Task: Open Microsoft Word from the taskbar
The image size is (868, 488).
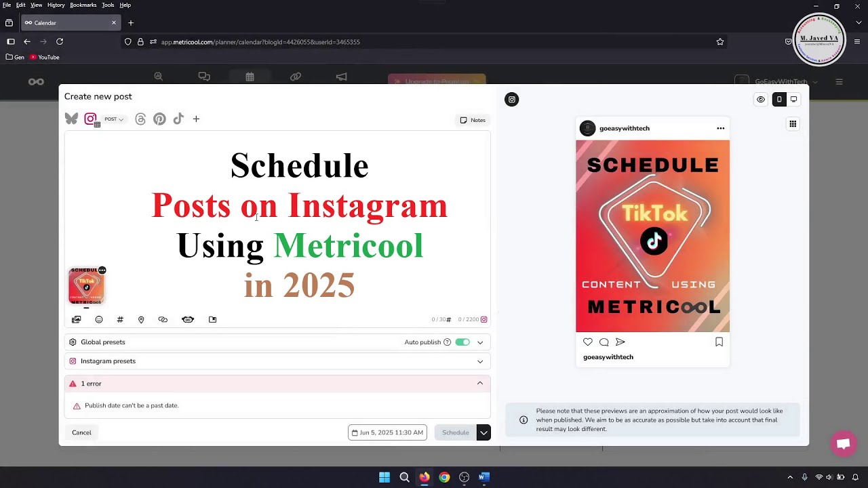Action: (x=484, y=477)
